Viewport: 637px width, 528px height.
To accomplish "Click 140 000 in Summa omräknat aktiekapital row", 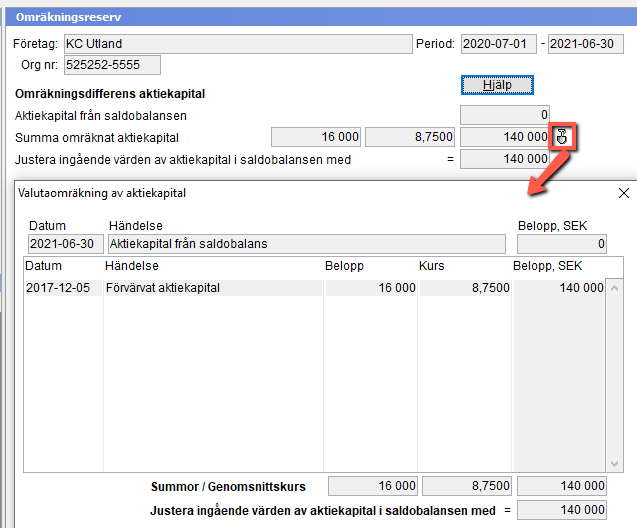I will pos(505,137).
